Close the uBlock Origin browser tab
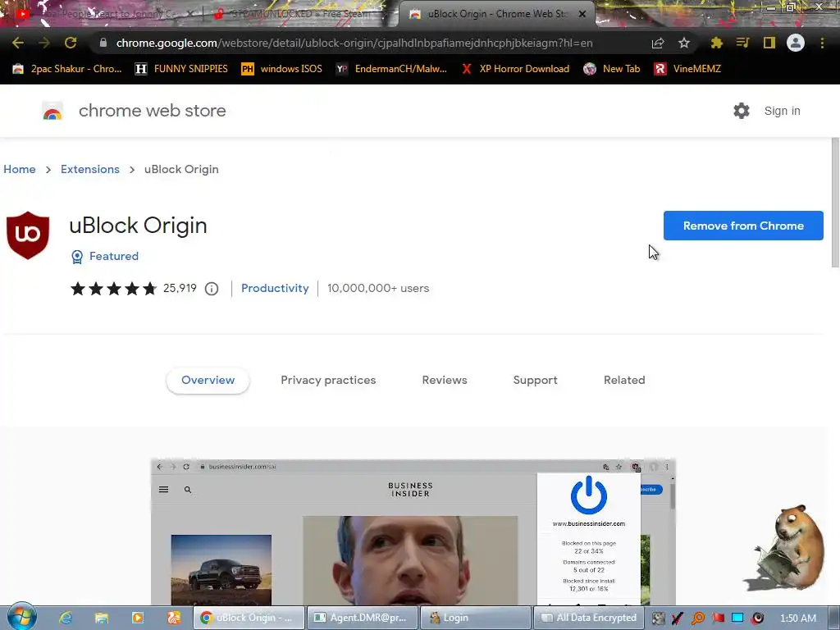 coord(582,14)
